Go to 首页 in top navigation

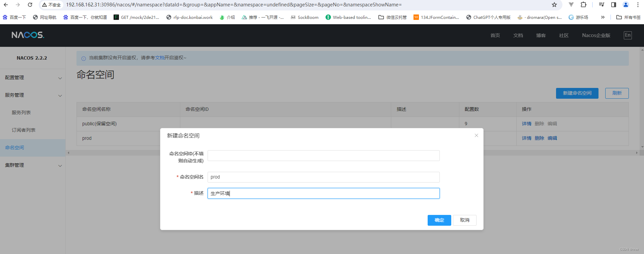point(495,35)
